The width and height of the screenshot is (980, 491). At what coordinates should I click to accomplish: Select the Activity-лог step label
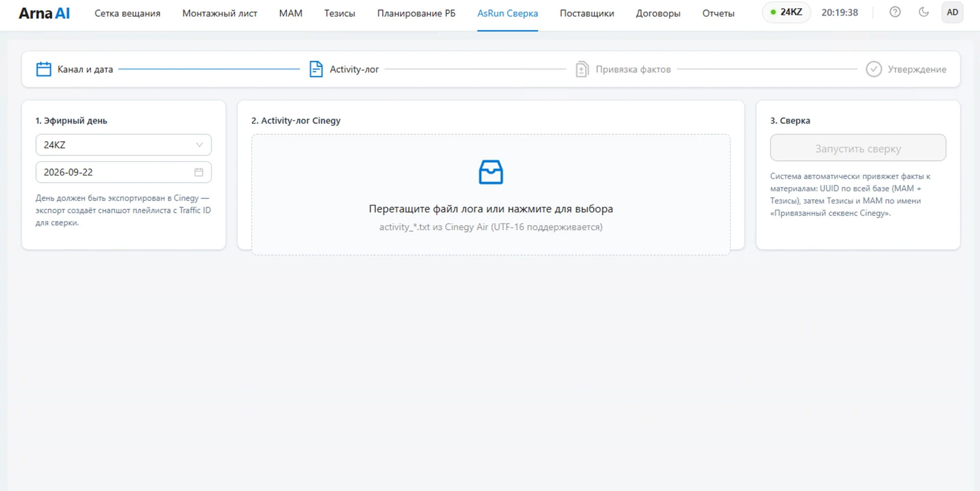(354, 69)
